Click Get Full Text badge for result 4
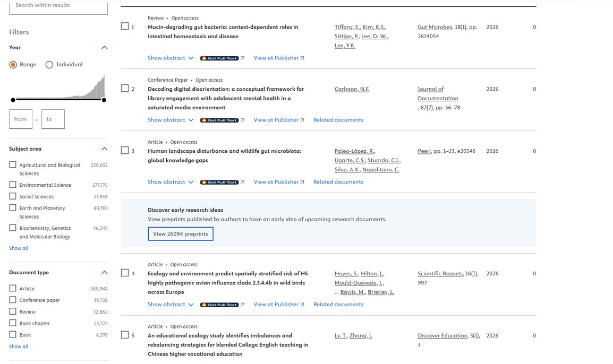613x364 pixels. point(219,305)
